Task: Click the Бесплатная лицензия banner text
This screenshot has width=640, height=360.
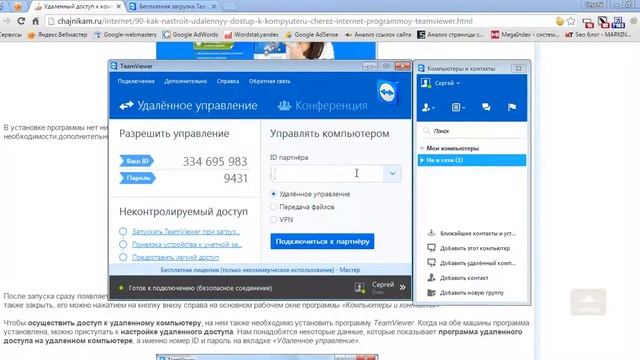Action: click(x=260, y=270)
